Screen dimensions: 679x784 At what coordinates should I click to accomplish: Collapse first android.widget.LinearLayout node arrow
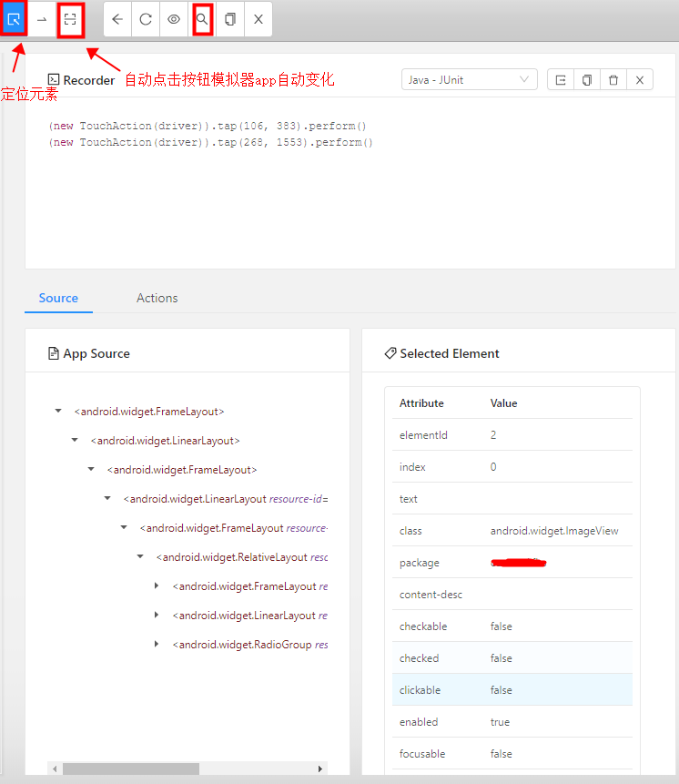tap(75, 440)
